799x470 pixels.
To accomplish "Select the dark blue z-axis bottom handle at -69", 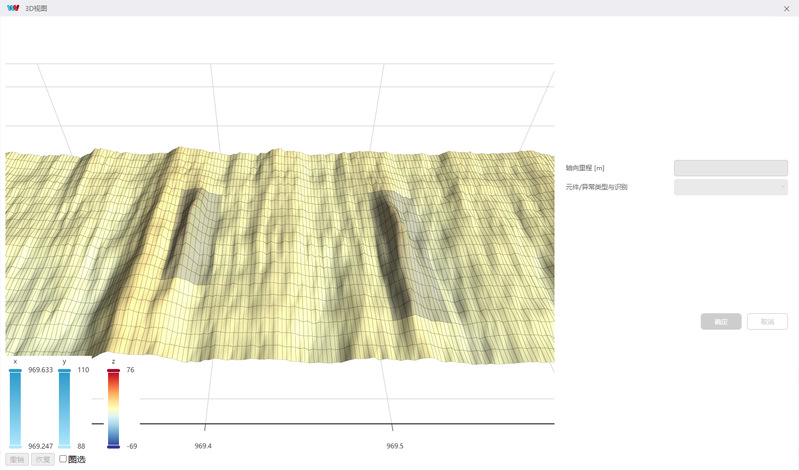I will click(x=113, y=447).
